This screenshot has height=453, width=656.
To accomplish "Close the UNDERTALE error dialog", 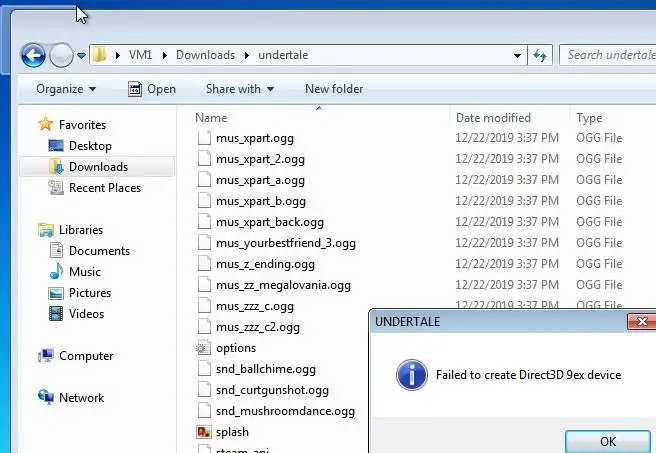I will click(642, 321).
